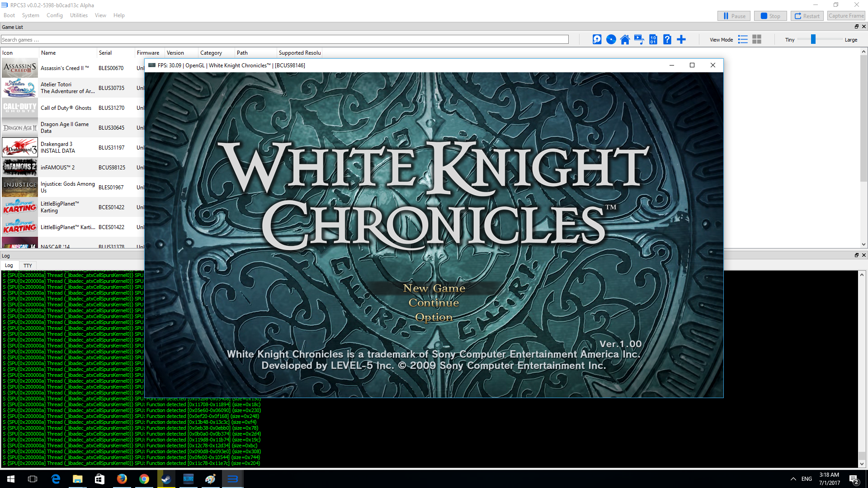
Task: Pause the emulation
Action: pos(734,16)
